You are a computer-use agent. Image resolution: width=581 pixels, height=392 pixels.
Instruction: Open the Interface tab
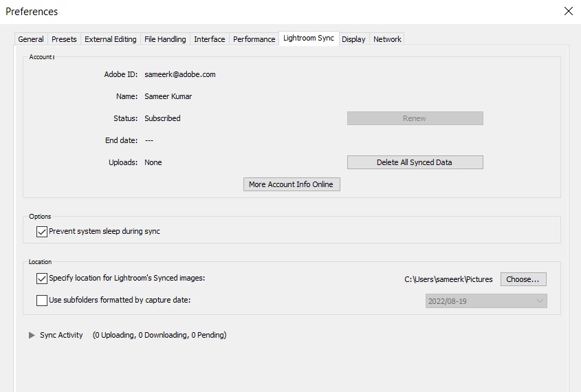click(209, 39)
